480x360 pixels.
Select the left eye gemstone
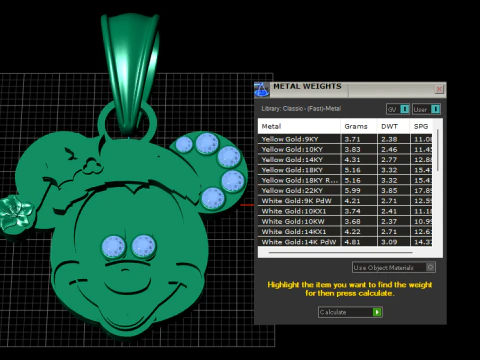[x=113, y=247]
